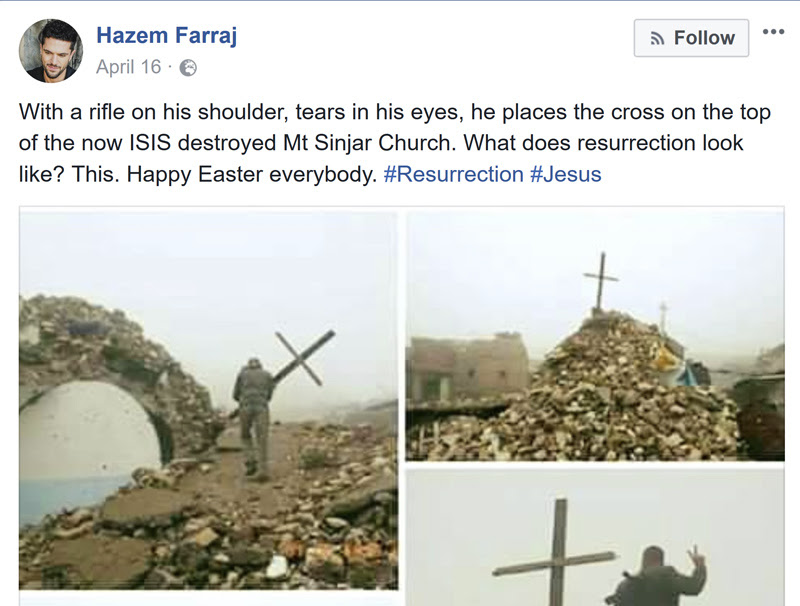Click the large cross in bottom-right photo

coord(557,553)
